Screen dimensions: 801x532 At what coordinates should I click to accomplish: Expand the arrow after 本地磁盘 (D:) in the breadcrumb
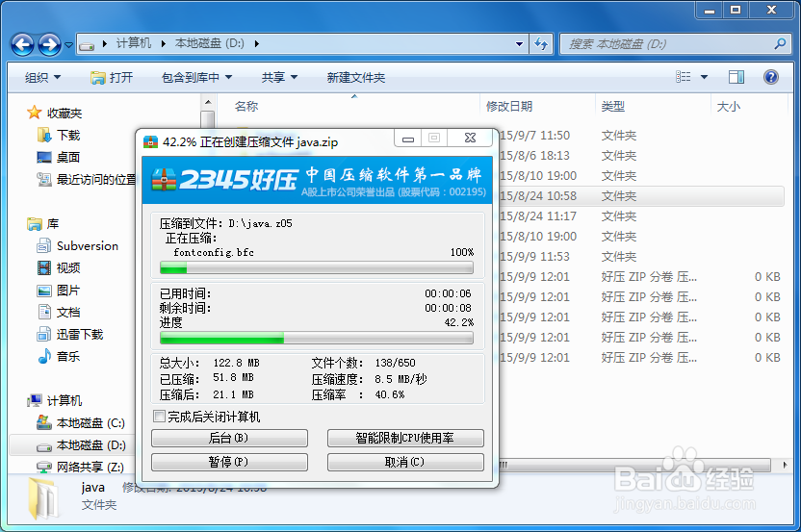click(x=256, y=44)
